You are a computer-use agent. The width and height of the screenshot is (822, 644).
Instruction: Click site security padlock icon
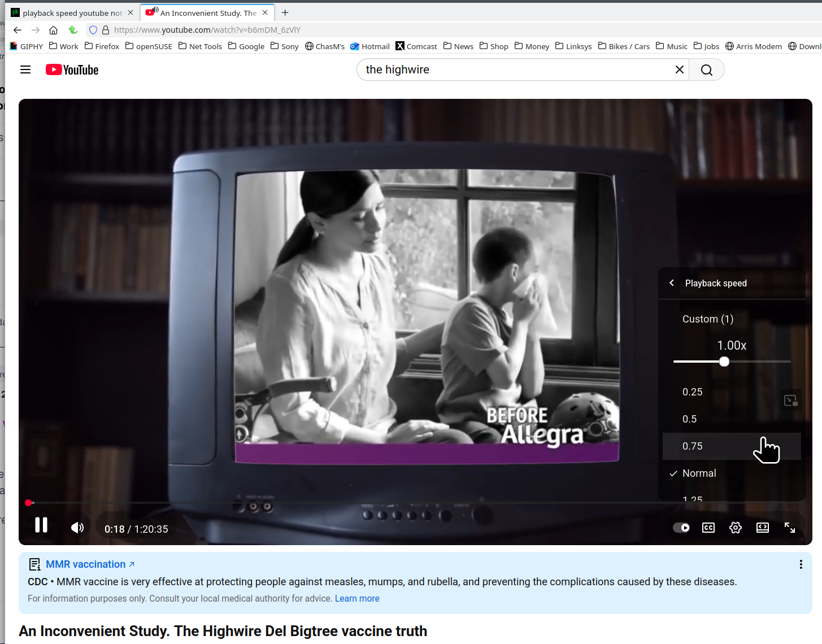click(x=106, y=30)
